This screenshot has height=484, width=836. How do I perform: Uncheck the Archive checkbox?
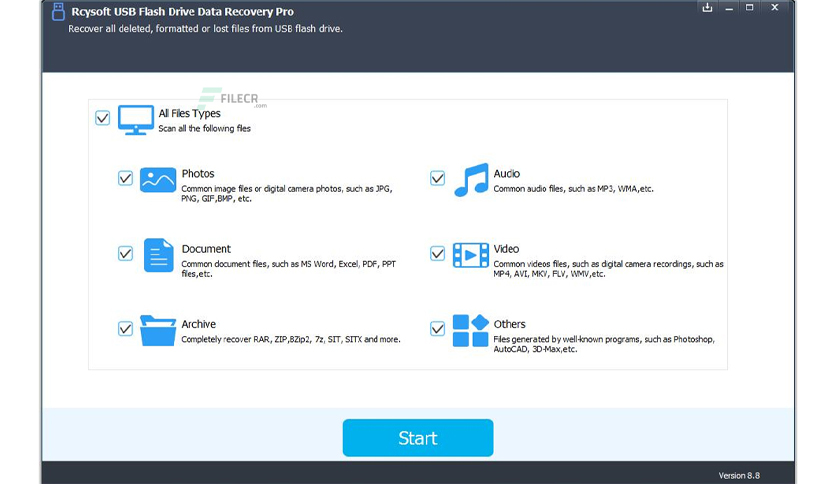coord(125,328)
